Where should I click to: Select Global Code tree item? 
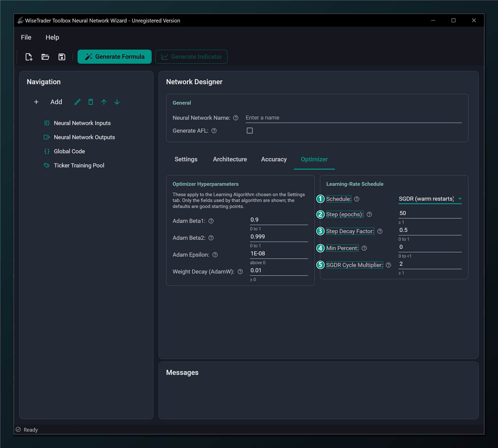click(x=70, y=151)
